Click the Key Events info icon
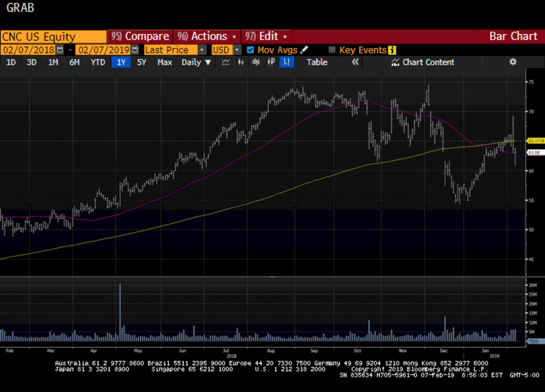 click(392, 50)
